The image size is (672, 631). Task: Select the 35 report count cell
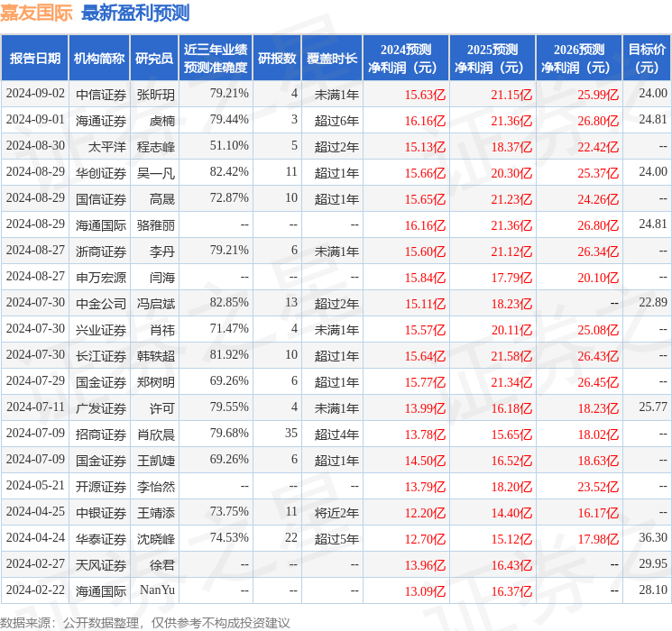pyautogui.click(x=277, y=434)
